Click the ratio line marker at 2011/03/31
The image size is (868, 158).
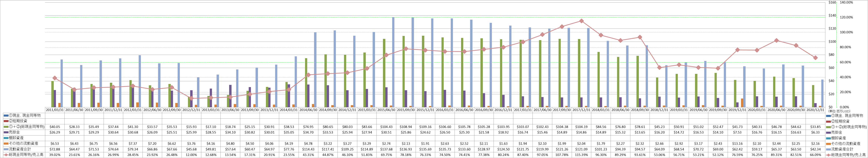coord(55,78)
